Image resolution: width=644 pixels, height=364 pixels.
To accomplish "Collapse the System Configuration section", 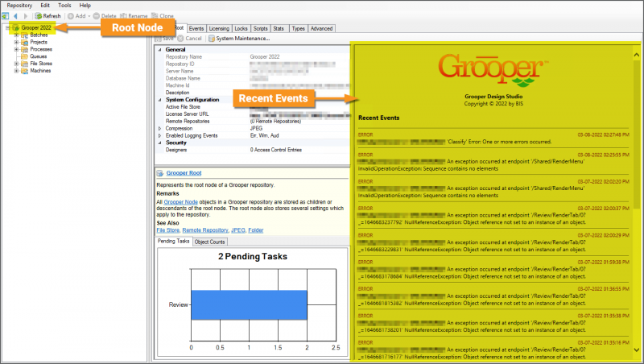I will (x=159, y=100).
